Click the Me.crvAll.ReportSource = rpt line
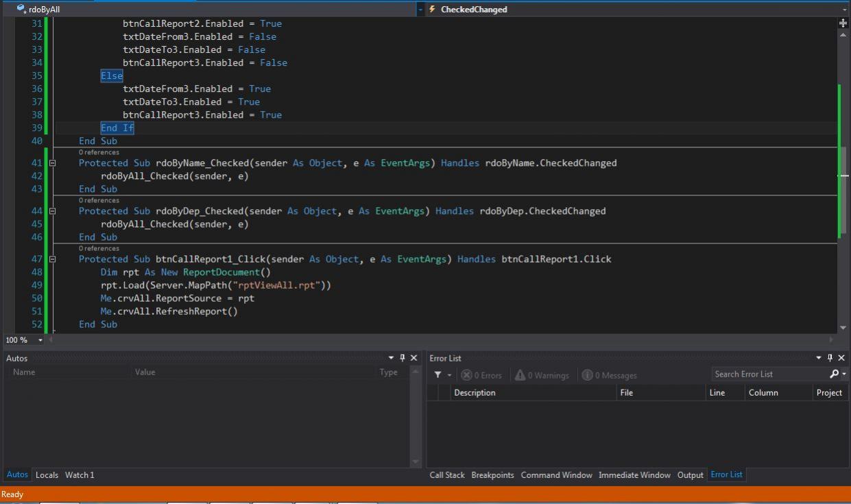 coord(178,298)
